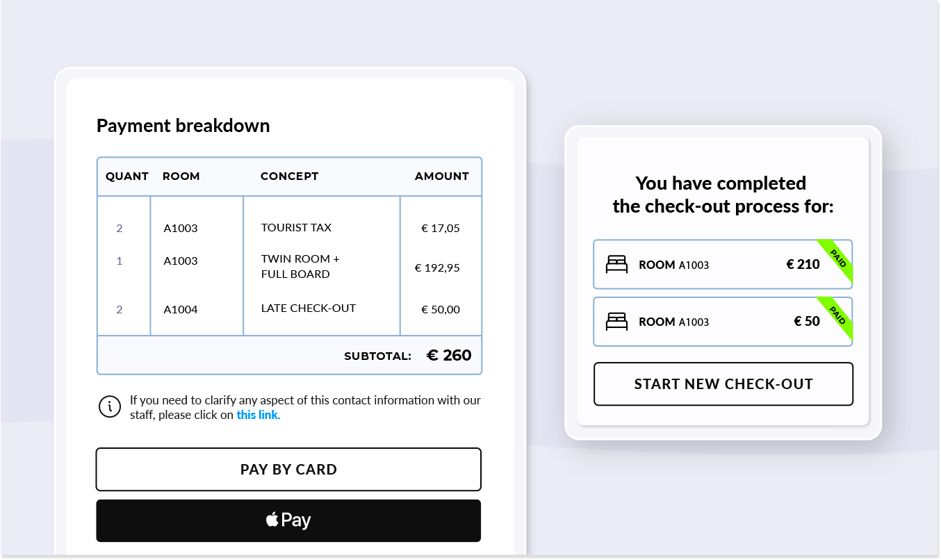Click the PAID ribbon on the €50 room
Screen dimensions: 941x560
pyautogui.click(x=837, y=314)
